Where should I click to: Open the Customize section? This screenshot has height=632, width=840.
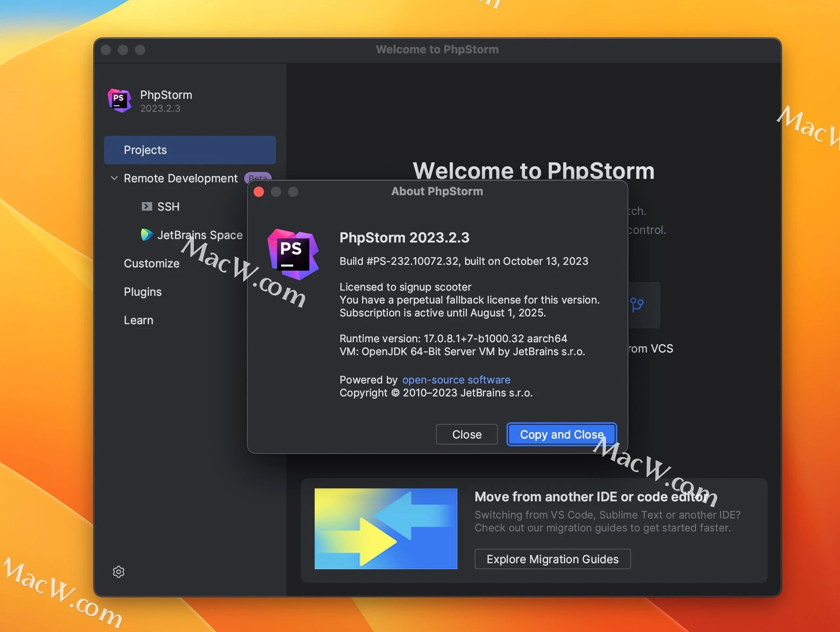pyautogui.click(x=151, y=263)
